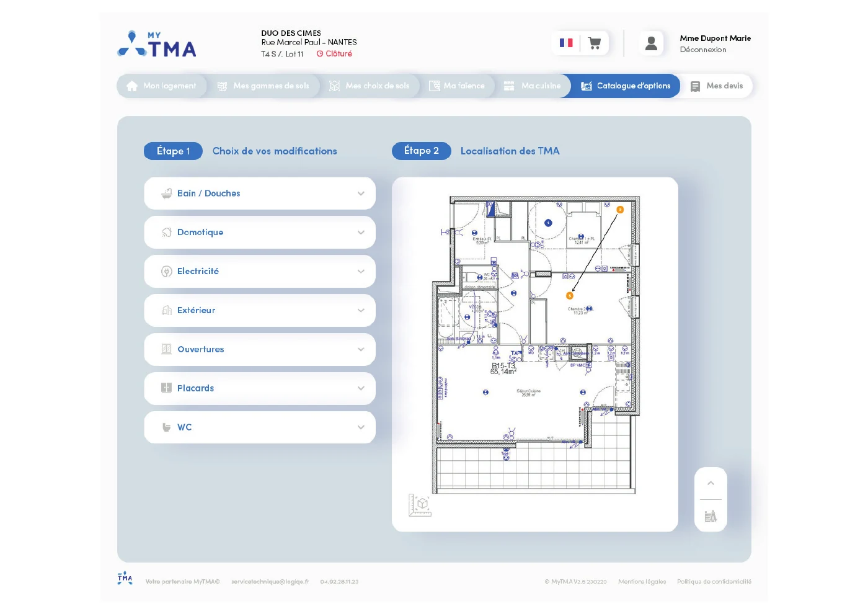
Task: Go to Mon logement tab
Action: click(162, 86)
